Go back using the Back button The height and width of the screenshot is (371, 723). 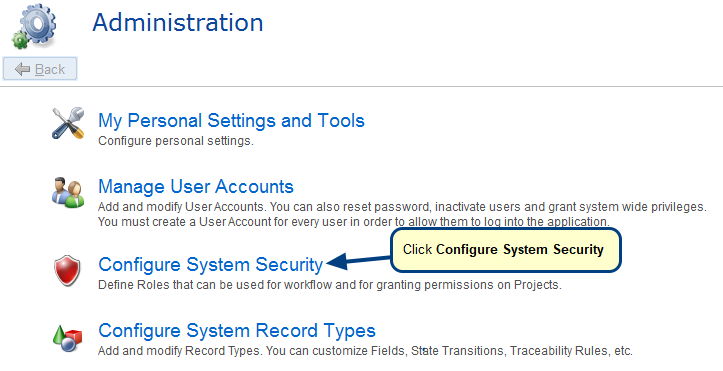[x=40, y=69]
